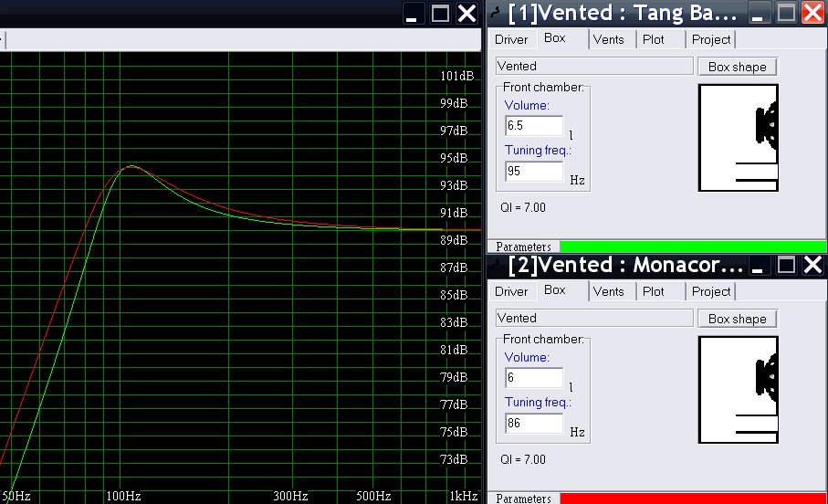Image resolution: width=828 pixels, height=504 pixels.
Task: Maximize the Tang Band vented window
Action: pyautogui.click(x=786, y=13)
